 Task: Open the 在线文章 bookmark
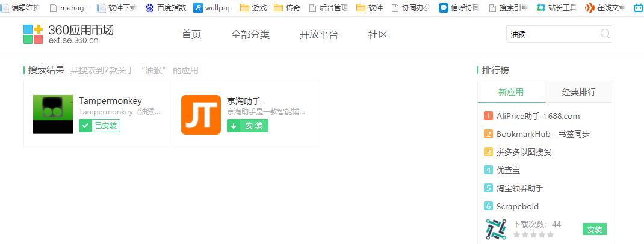605,7
